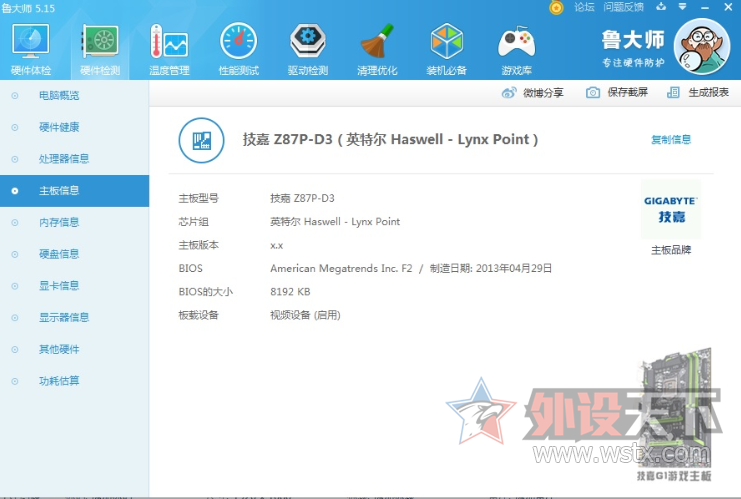The image size is (741, 499).
Task: Open the title bar dropdown menu arrow
Action: pyautogui.click(x=682, y=7)
